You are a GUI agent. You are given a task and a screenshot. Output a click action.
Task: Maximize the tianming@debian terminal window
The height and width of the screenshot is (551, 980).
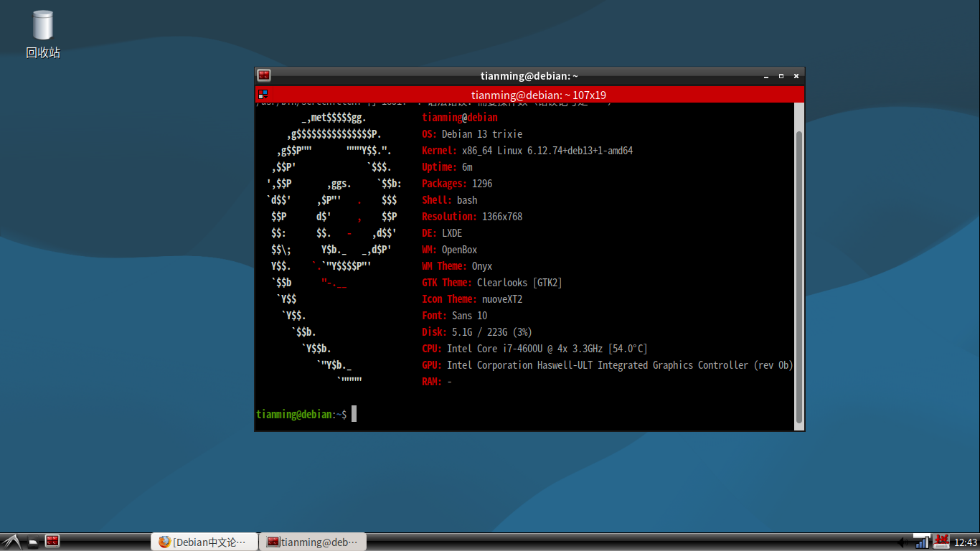pos(781,76)
